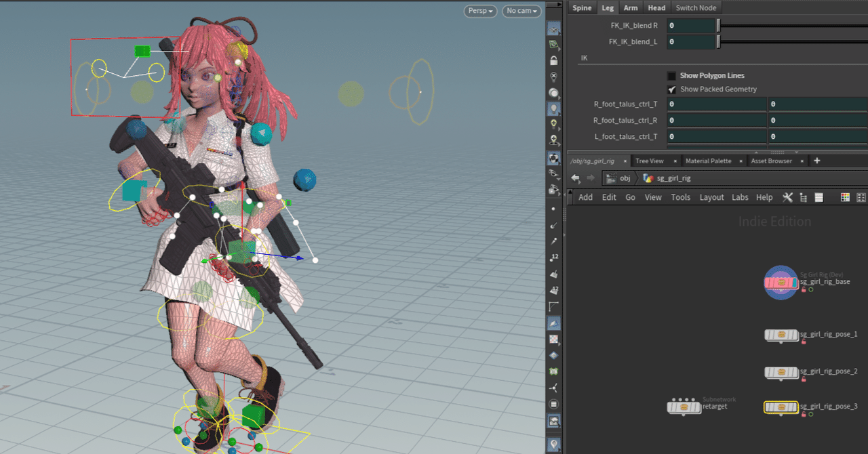Click the image icon at bottom of viewport toolbar

[554, 421]
